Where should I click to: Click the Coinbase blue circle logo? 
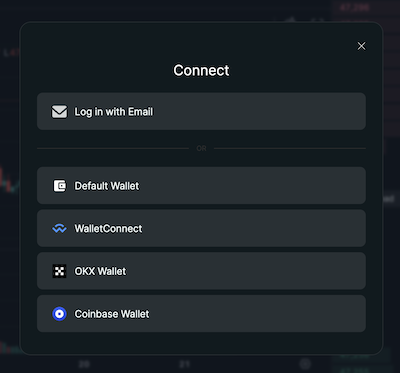pos(59,314)
